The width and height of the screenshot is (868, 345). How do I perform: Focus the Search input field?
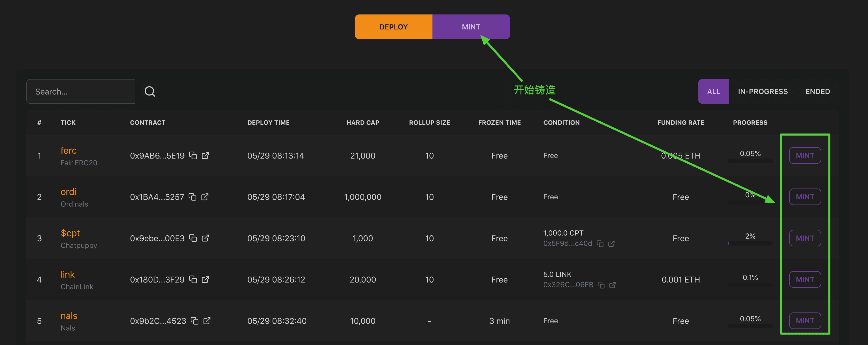(x=81, y=91)
